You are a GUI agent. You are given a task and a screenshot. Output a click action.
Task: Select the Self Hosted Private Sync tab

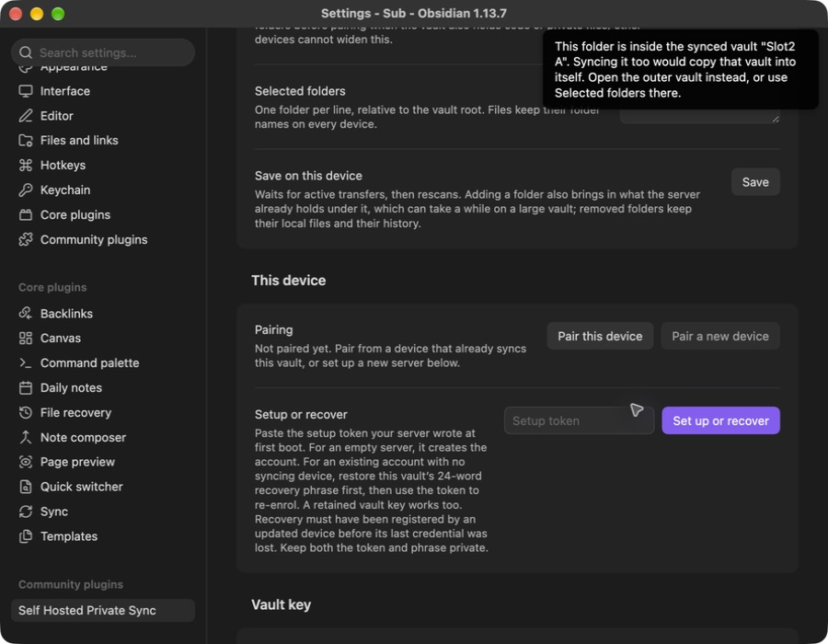click(x=103, y=610)
